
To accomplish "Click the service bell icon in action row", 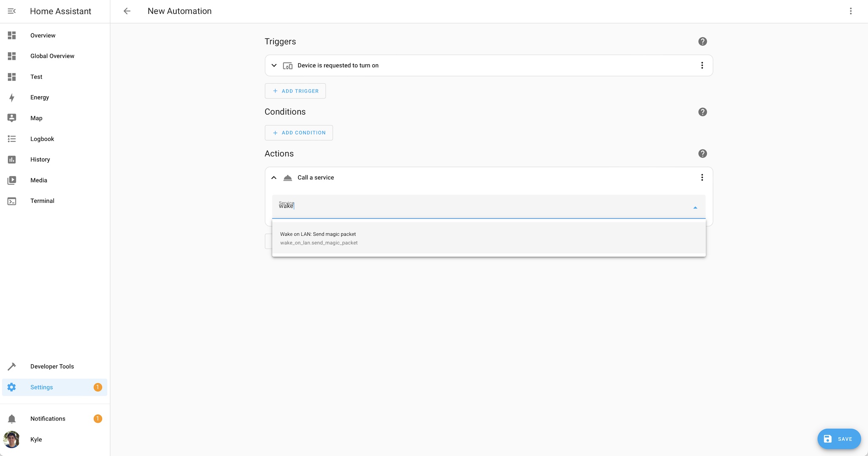I will (x=288, y=177).
